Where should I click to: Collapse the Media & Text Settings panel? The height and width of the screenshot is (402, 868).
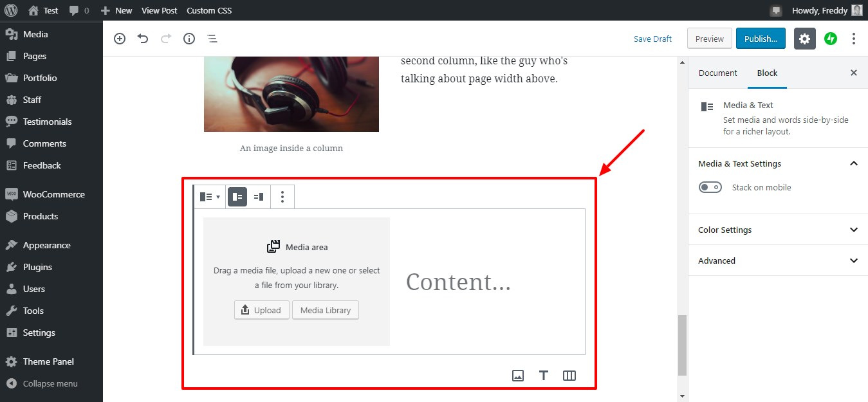[778, 163]
